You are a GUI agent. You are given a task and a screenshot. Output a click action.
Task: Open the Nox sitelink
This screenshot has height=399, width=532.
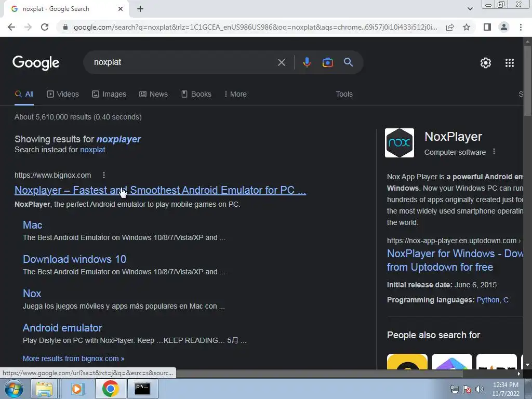(32, 294)
